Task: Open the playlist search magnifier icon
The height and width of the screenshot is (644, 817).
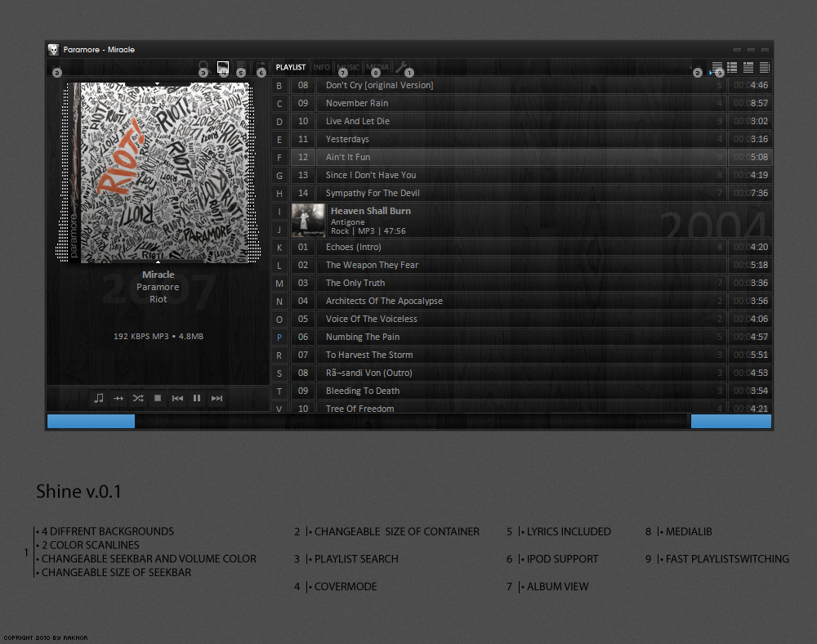Action: pyautogui.click(x=203, y=66)
